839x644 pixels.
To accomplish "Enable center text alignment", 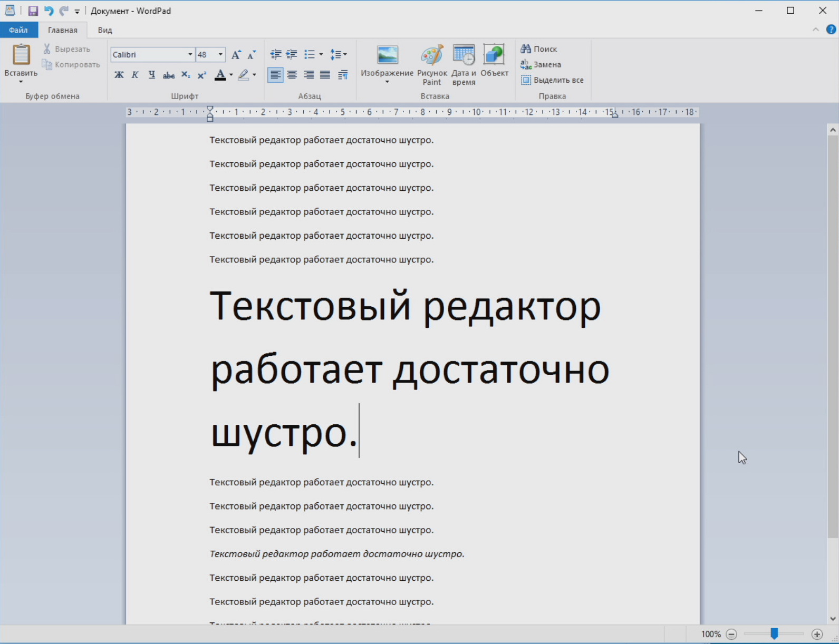I will tap(292, 75).
